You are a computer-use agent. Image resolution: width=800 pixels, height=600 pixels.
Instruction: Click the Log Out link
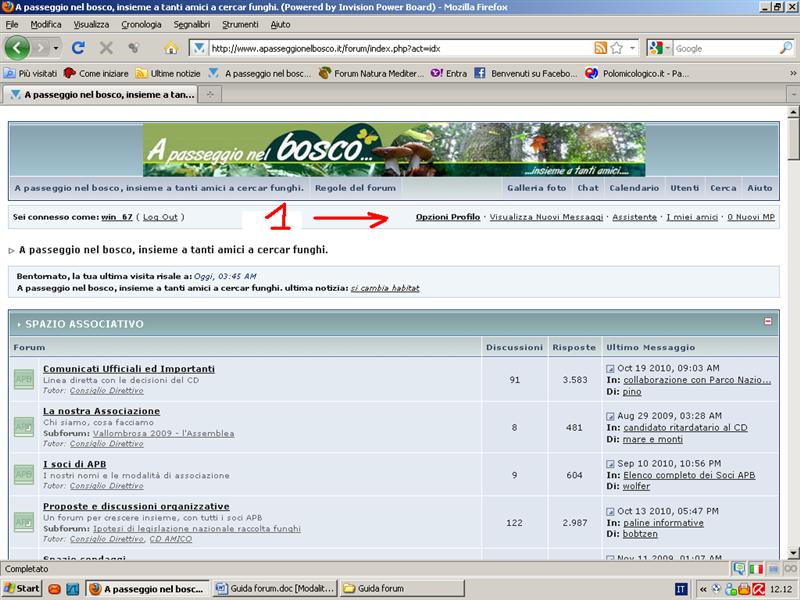click(160, 217)
